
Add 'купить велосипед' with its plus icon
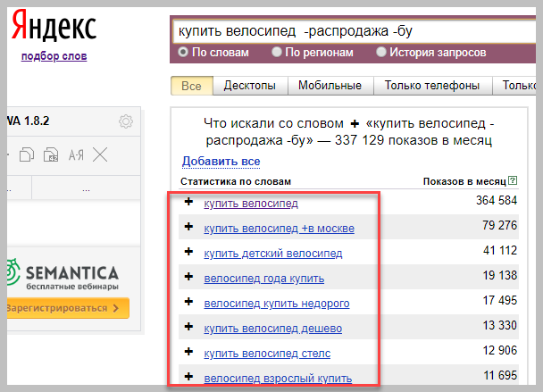(188, 203)
